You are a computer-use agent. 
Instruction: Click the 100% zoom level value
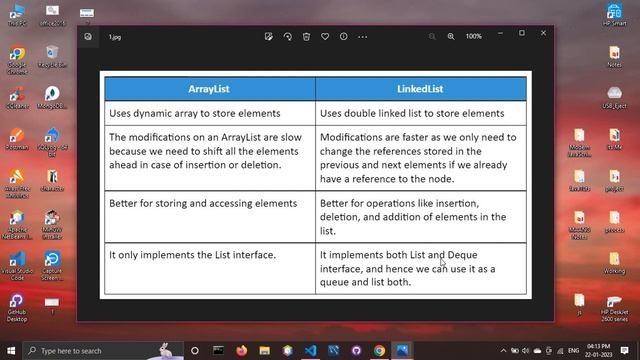click(x=473, y=36)
